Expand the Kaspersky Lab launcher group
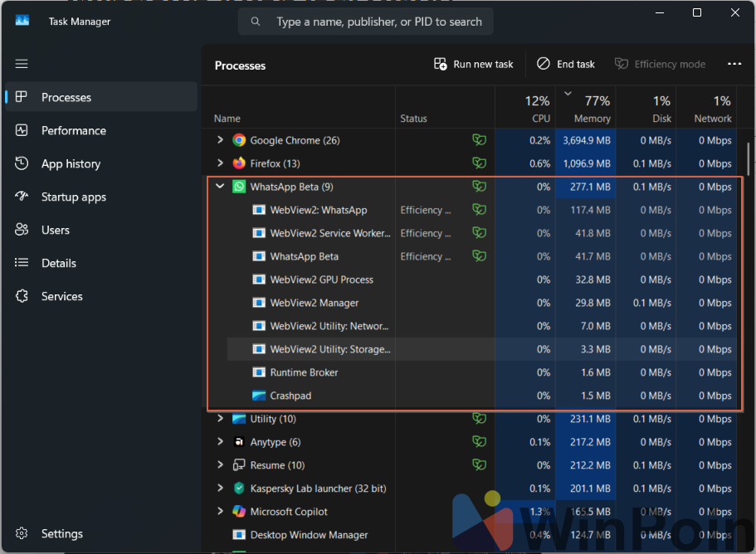Image resolution: width=756 pixels, height=554 pixels. tap(221, 488)
